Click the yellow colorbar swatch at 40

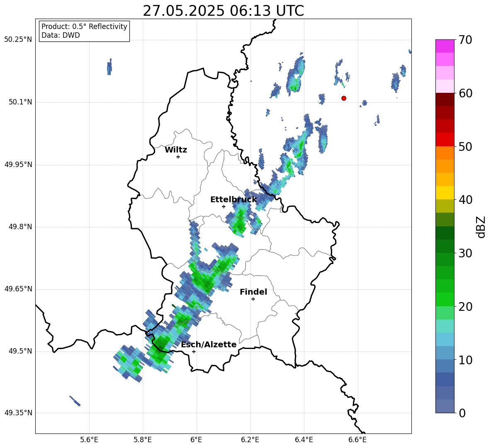(445, 193)
